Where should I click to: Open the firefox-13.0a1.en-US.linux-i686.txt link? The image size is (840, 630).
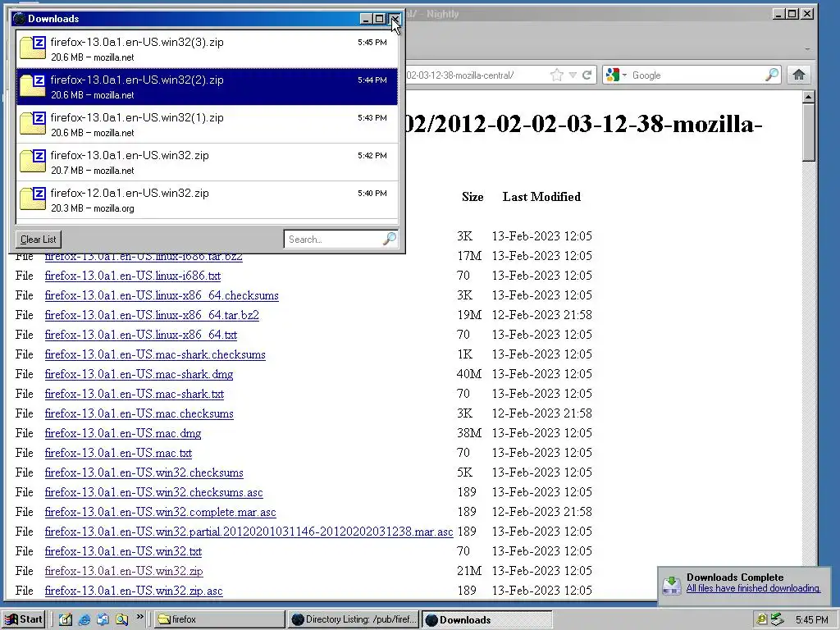tap(132, 276)
